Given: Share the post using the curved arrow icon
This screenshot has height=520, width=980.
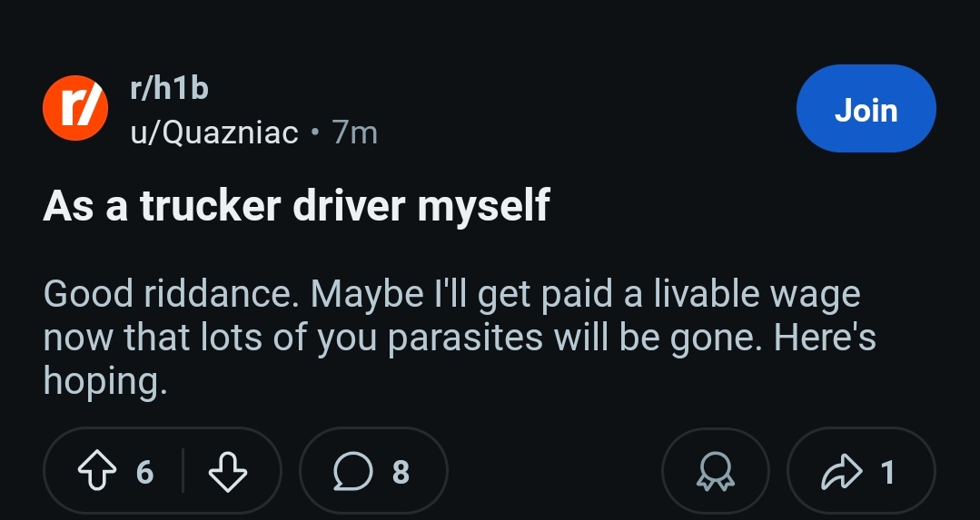Looking at the screenshot, I should [x=841, y=473].
